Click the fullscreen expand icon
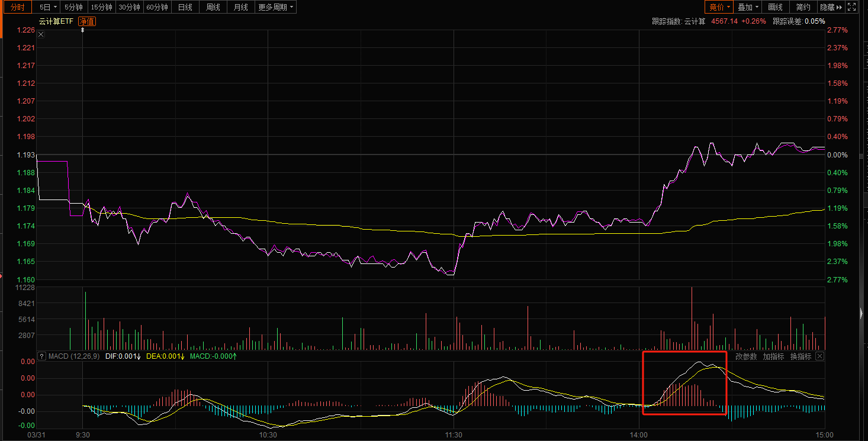 coord(851,7)
